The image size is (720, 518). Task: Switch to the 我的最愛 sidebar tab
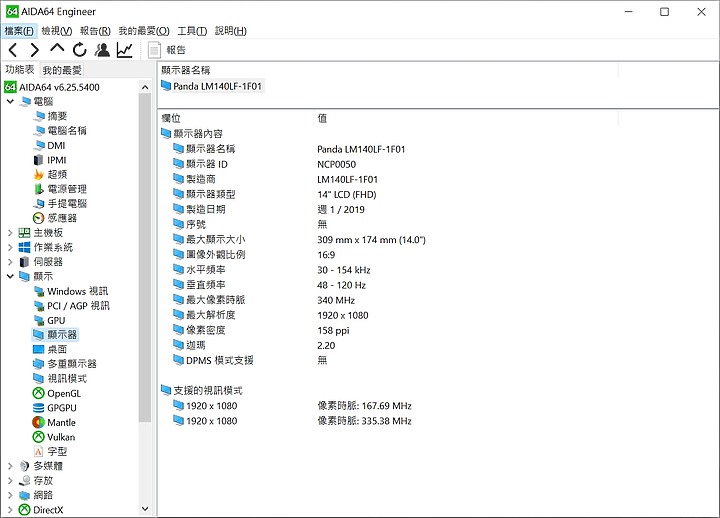(x=62, y=70)
